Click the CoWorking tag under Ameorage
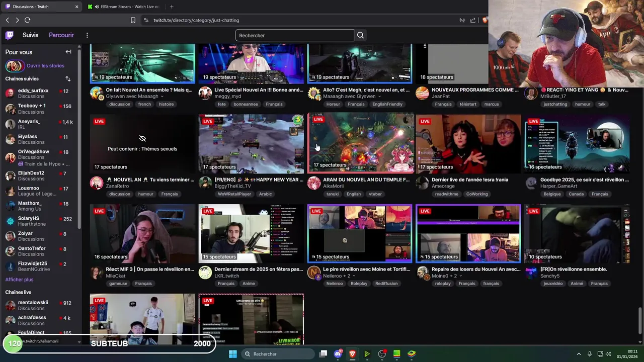This screenshot has width=644, height=362. pyautogui.click(x=477, y=194)
